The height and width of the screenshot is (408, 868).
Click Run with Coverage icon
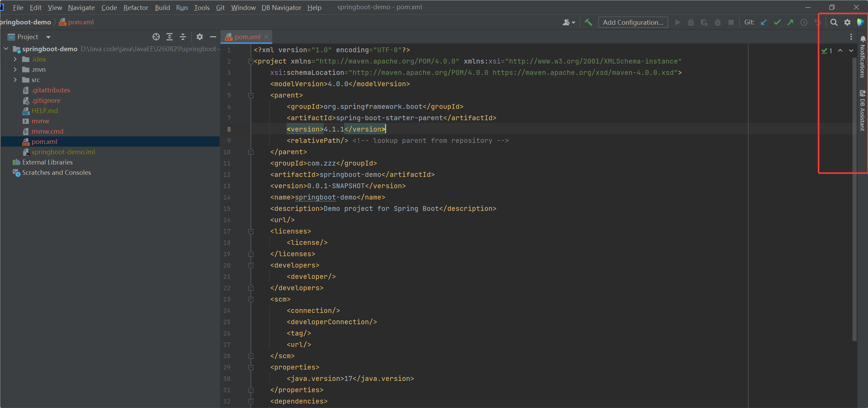(704, 22)
